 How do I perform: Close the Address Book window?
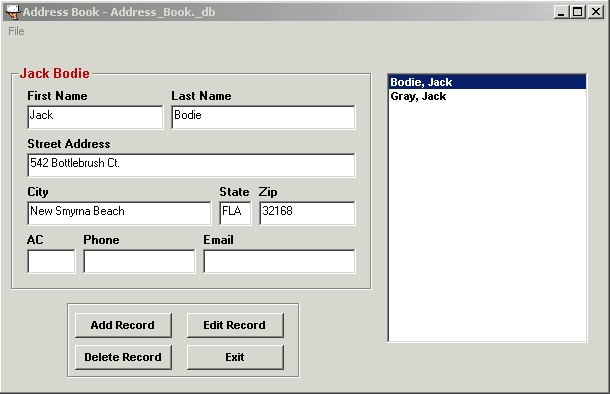[596, 12]
